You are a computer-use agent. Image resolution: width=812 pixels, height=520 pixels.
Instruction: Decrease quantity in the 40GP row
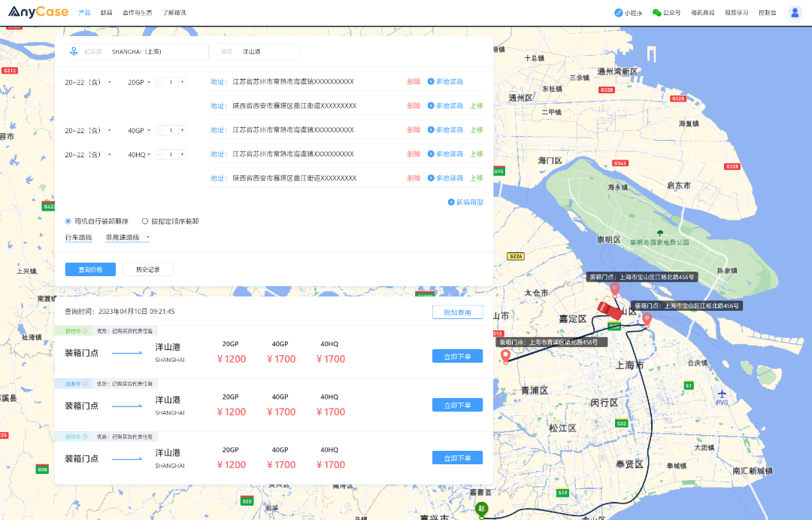[159, 130]
